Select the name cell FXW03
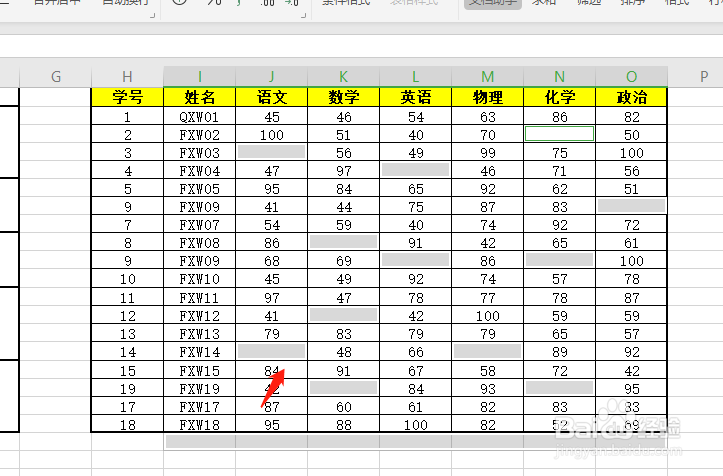Viewport: 723px width, 476px height. click(x=200, y=153)
